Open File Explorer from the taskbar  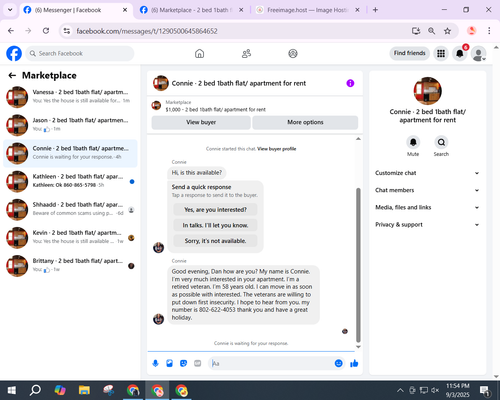(84, 390)
